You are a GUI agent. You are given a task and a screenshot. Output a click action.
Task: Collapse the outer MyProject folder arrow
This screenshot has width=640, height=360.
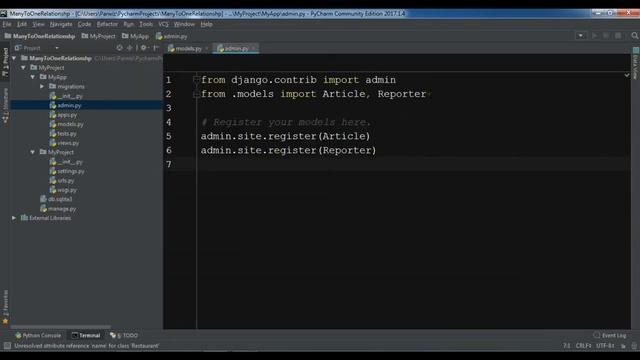tap(24, 68)
